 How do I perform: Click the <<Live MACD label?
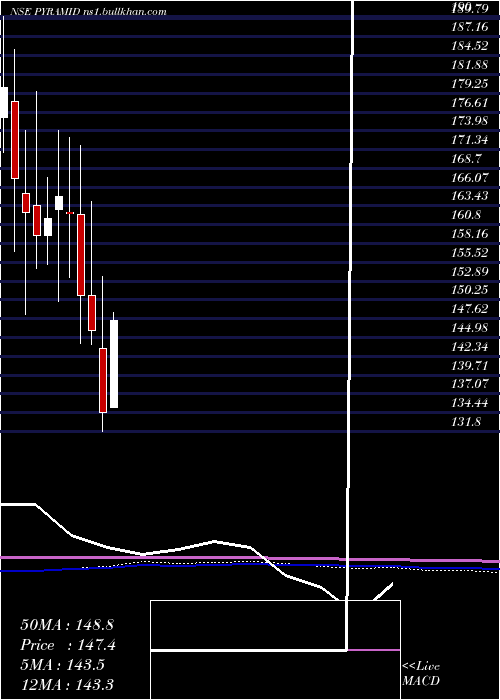coord(421,674)
